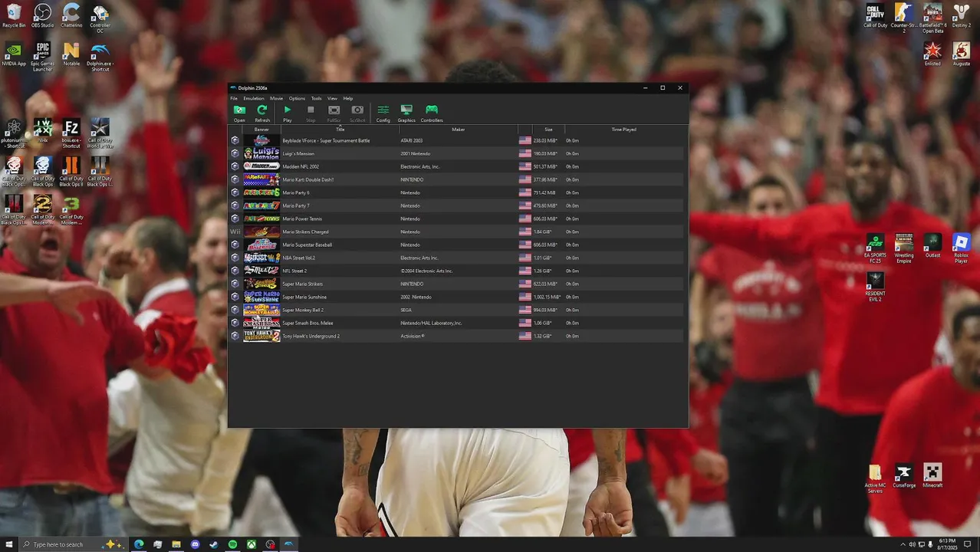This screenshot has height=552, width=980.
Task: Select NFL Street 2 title
Action: point(294,271)
